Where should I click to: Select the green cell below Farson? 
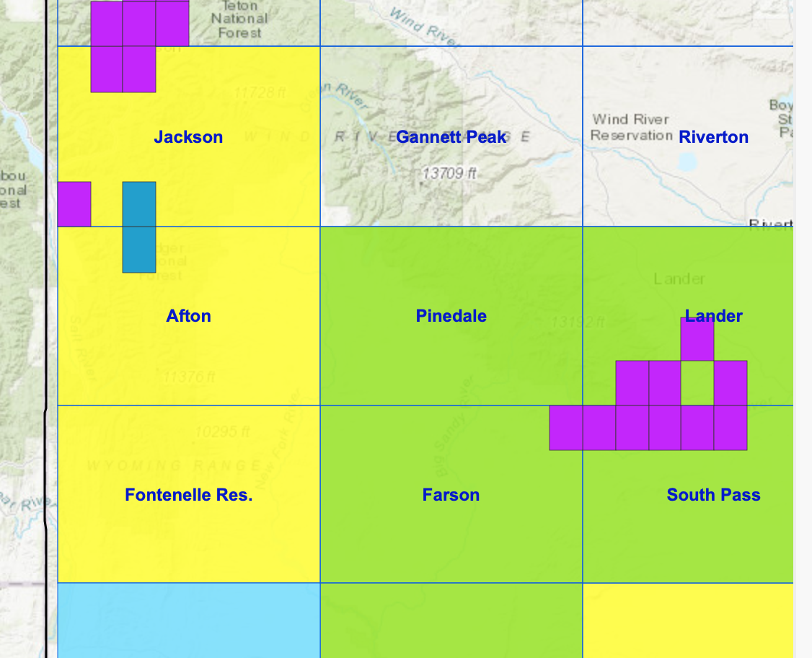tap(451, 620)
